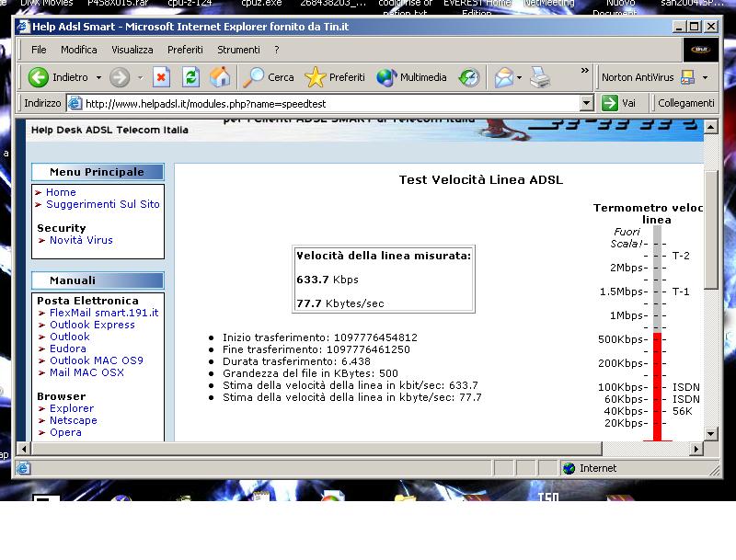This screenshot has width=736, height=560.
Task: Select the '633.7 Kbps' measured speed text
Action: click(x=328, y=280)
